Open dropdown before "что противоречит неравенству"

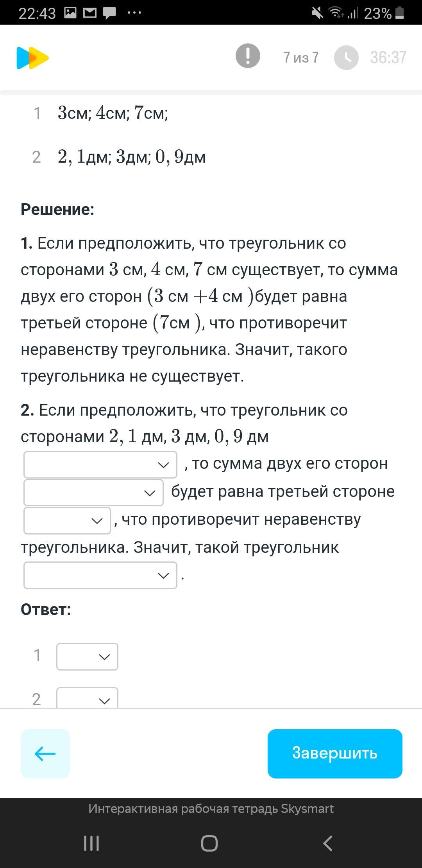click(x=67, y=520)
